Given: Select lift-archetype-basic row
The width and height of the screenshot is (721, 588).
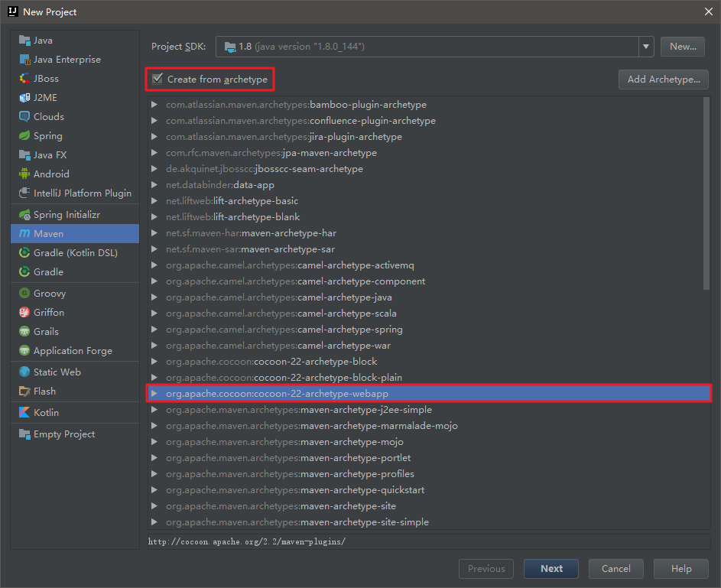Looking at the screenshot, I should (429, 201).
